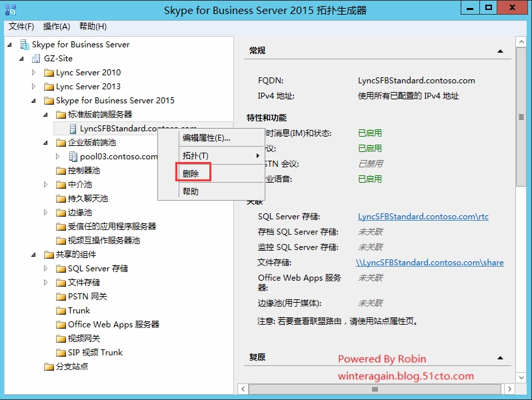
Task: Click the Skype for Business Server 2015 folder icon
Action: [49, 101]
